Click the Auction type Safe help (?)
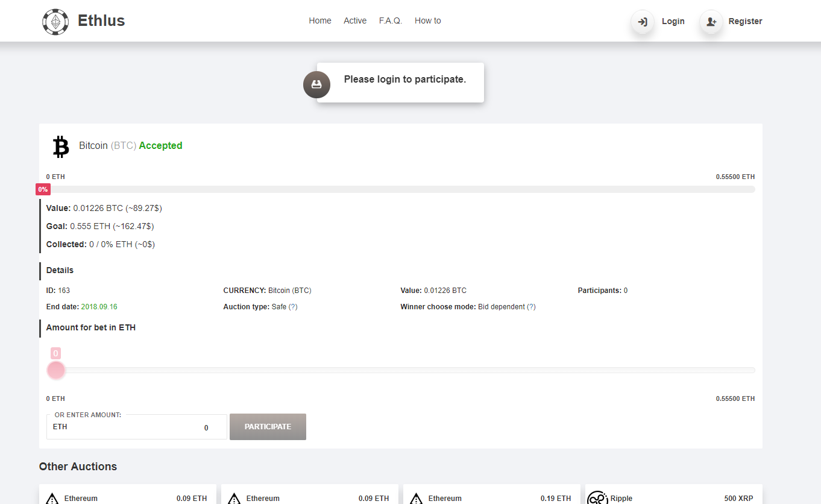 293,307
